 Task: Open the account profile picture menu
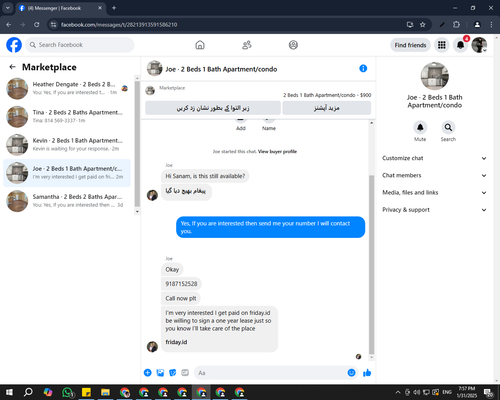coord(479,45)
